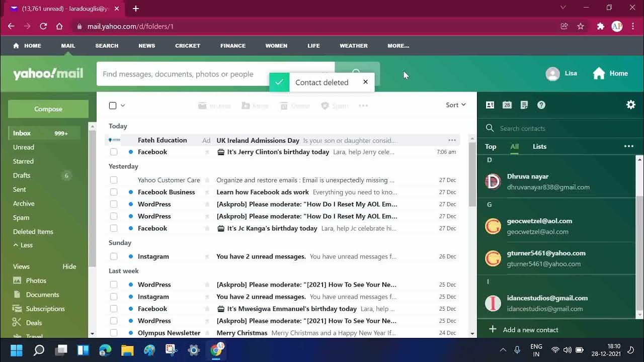Click the Find messages search field

[x=215, y=74]
